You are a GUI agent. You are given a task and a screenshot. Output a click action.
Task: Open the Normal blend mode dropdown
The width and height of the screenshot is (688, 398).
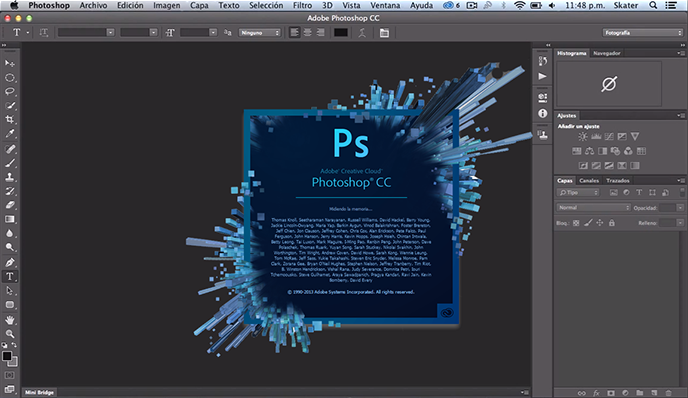[593, 208]
